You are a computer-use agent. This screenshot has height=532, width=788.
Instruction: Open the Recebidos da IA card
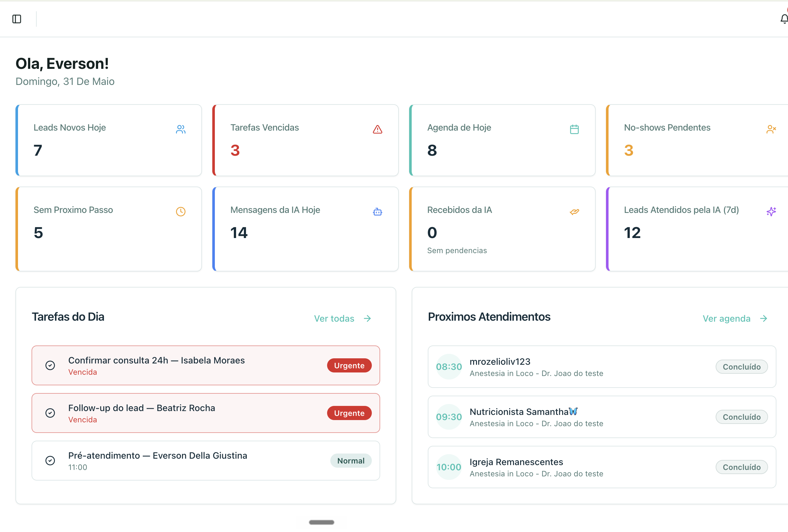tap(502, 229)
